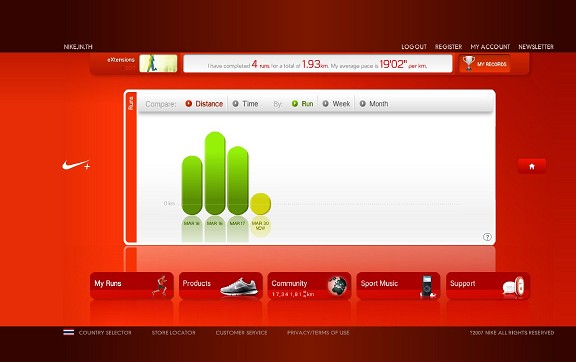Screen dimensions: 576x362
Task: Click the home icon button
Action: (532, 166)
